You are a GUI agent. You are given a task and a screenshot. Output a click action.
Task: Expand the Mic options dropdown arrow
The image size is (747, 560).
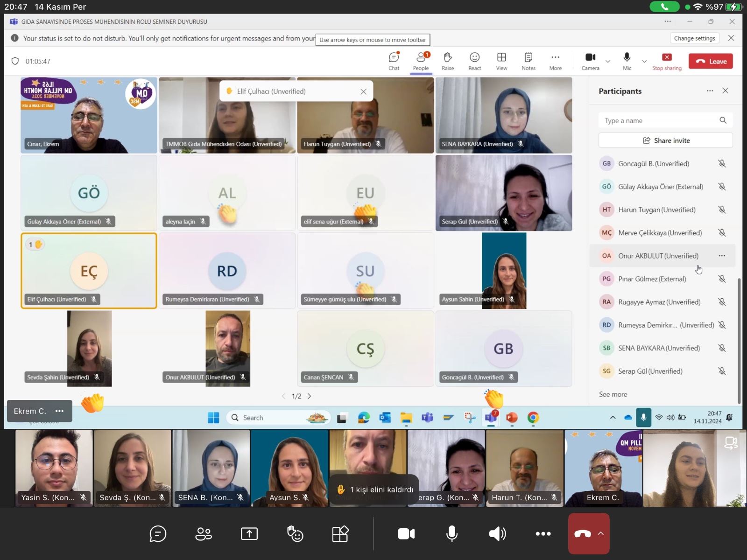tap(644, 62)
